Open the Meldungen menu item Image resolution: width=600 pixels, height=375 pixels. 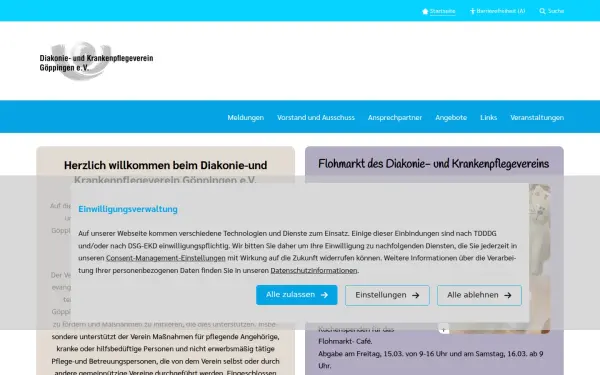246,117
